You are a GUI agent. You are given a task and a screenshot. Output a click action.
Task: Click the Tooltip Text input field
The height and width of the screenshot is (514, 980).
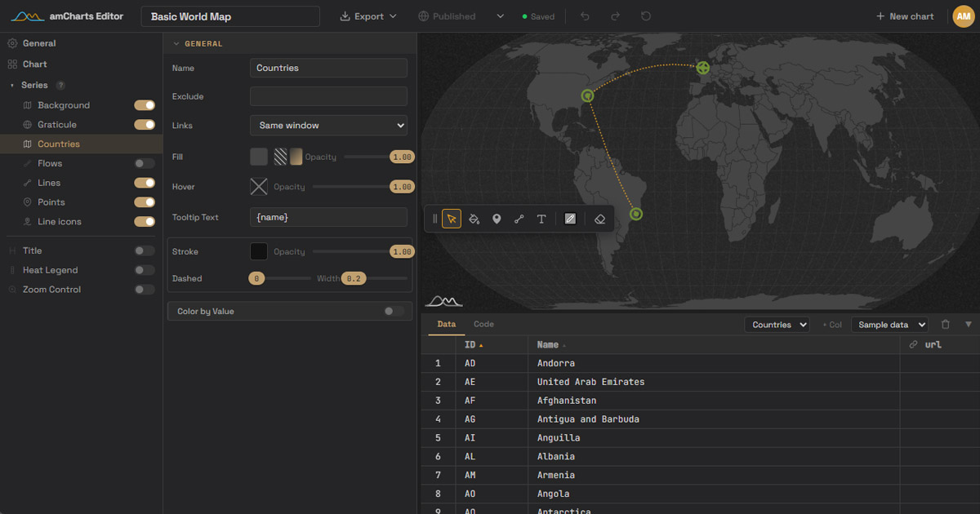pos(328,217)
